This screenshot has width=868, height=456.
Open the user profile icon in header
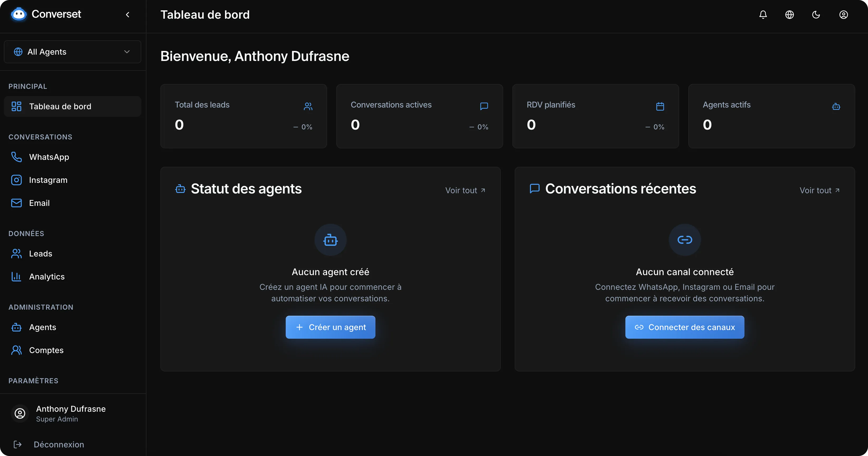click(x=843, y=15)
